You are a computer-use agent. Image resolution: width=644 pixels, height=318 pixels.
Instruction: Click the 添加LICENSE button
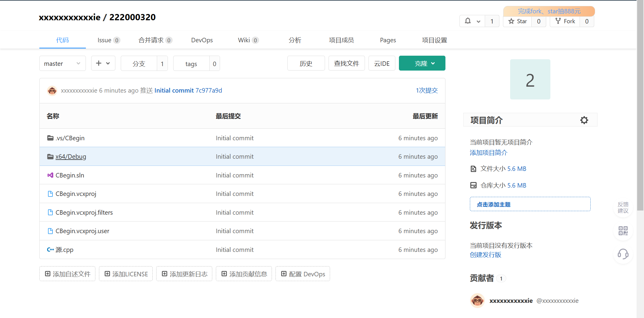coord(126,274)
